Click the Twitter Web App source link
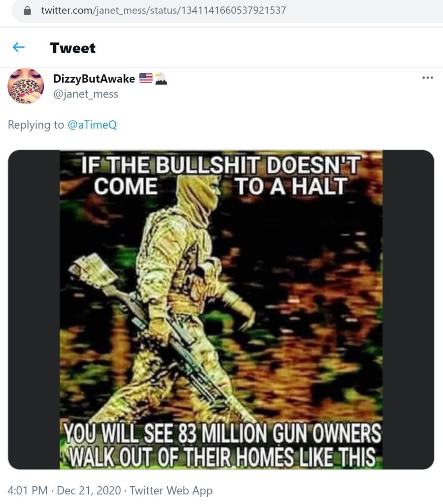 point(171,491)
